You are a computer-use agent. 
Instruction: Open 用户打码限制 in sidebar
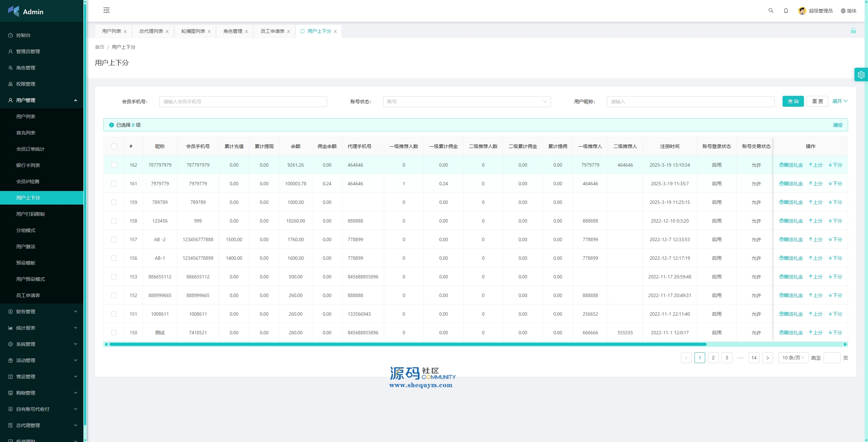[x=31, y=214]
